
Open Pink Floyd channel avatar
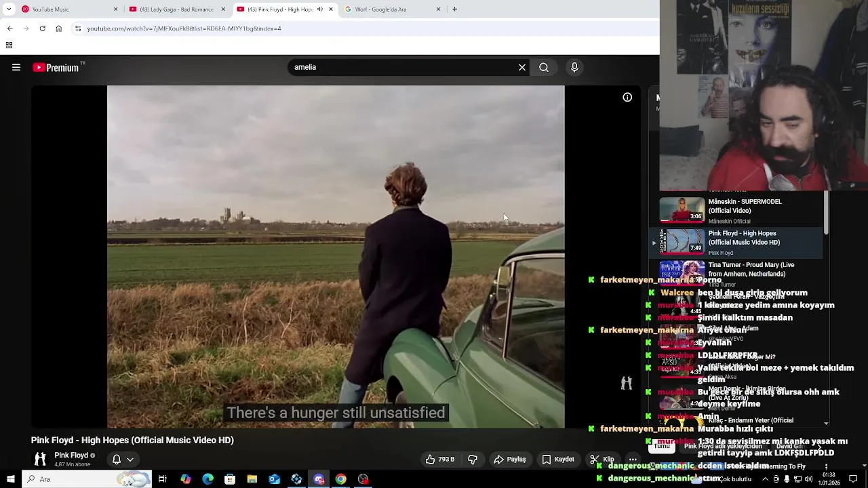tap(40, 459)
